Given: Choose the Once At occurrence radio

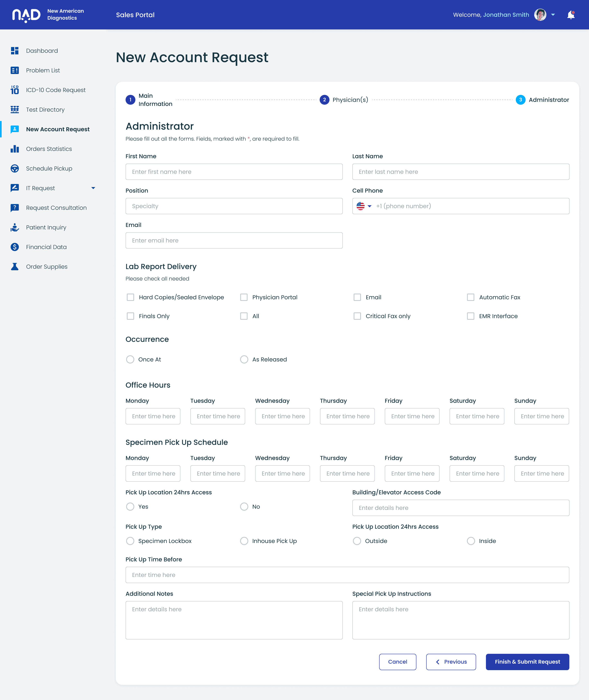Looking at the screenshot, I should 130,360.
